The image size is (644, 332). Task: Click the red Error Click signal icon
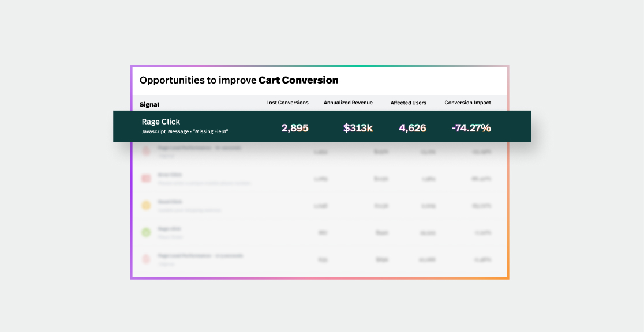click(145, 178)
